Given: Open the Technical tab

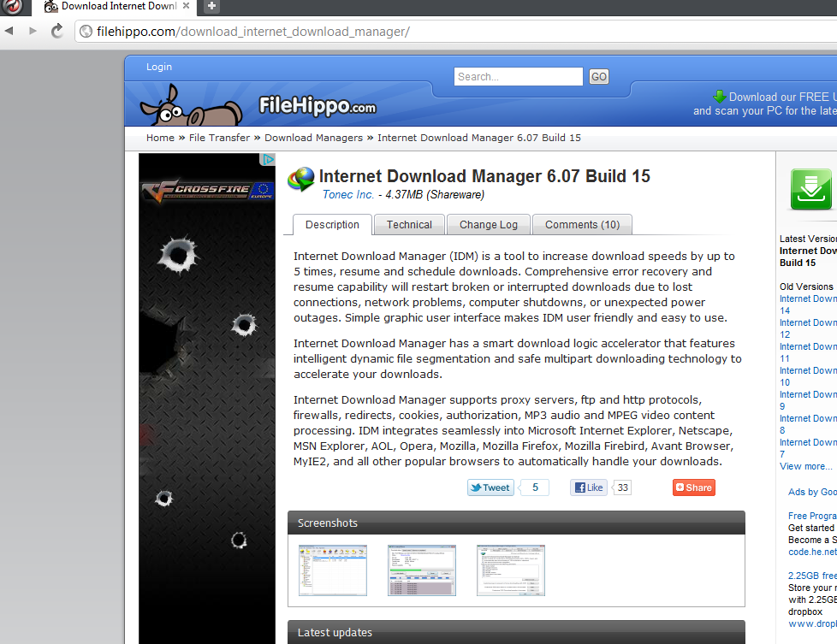Looking at the screenshot, I should 409,225.
